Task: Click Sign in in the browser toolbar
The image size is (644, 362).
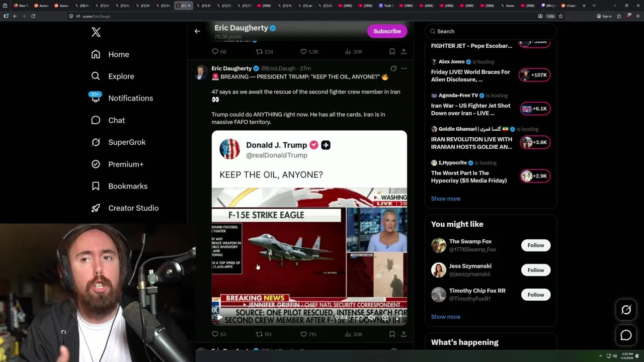Action: (604, 16)
